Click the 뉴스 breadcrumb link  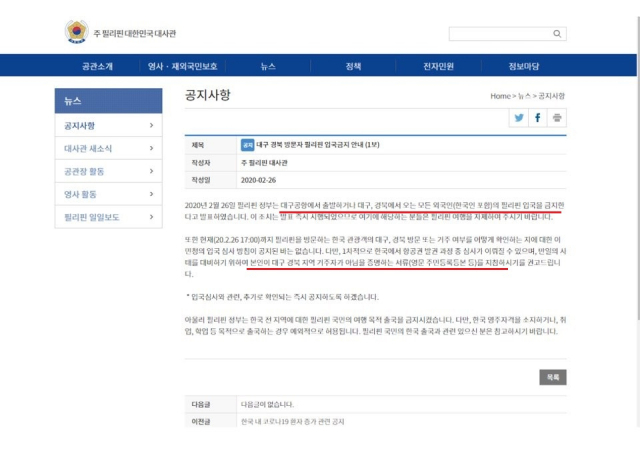coord(524,96)
